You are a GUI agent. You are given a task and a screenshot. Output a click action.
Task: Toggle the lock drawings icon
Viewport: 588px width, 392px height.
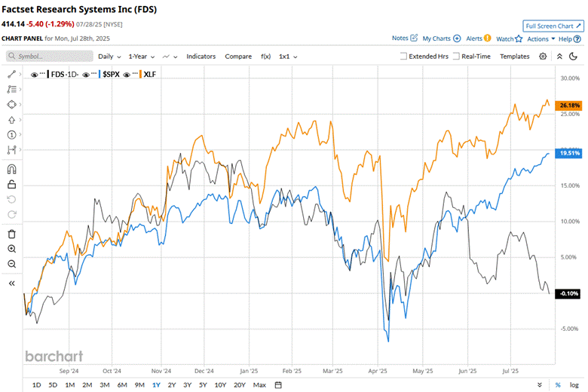click(11, 185)
